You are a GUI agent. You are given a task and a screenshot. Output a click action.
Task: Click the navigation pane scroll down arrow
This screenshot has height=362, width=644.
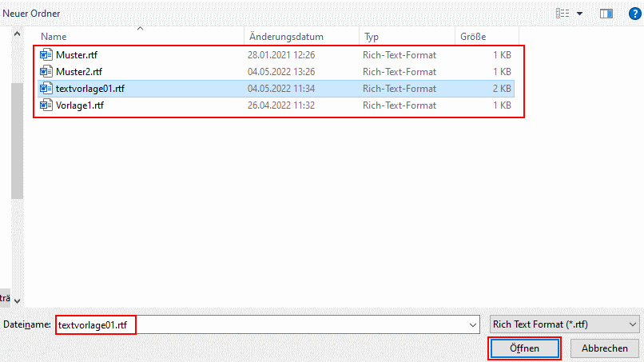(x=18, y=300)
